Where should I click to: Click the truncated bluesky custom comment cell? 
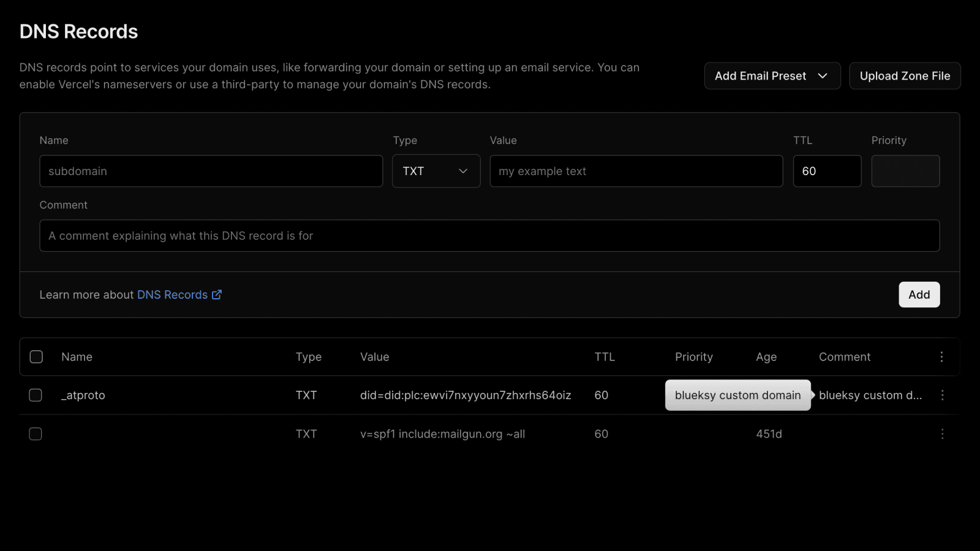click(870, 395)
